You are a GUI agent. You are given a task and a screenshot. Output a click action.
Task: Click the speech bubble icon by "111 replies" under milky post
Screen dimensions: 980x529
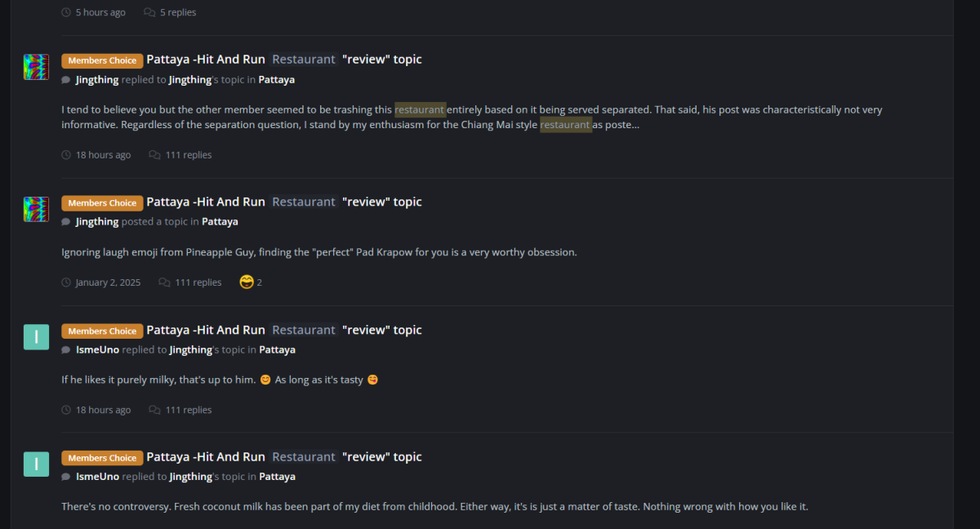click(x=154, y=410)
